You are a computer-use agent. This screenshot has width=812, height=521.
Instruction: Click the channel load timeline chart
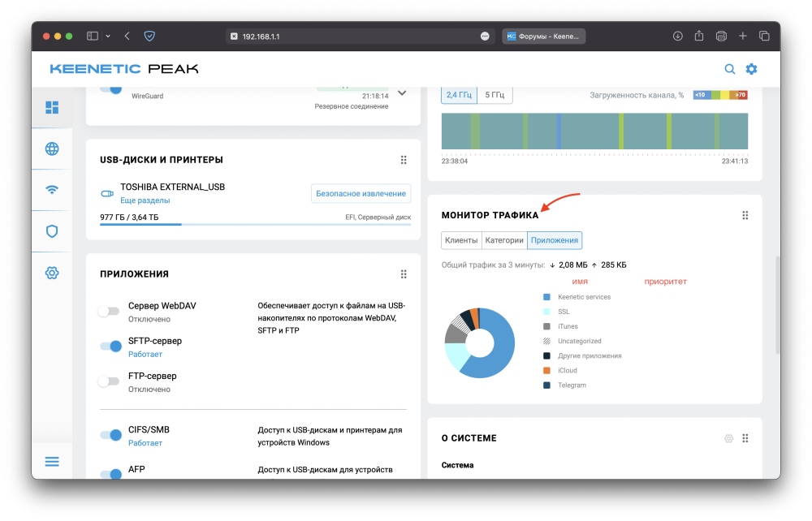click(594, 131)
